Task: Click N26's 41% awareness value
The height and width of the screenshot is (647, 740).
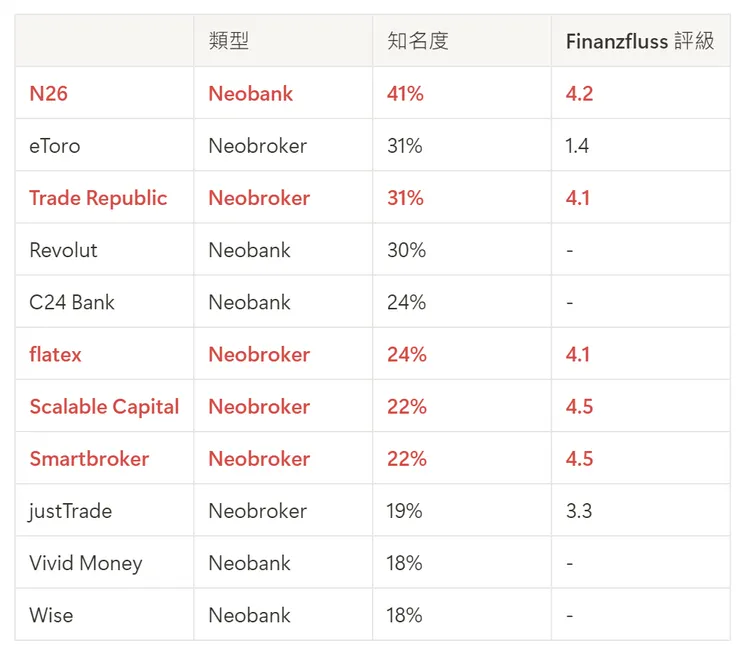Action: (x=405, y=94)
